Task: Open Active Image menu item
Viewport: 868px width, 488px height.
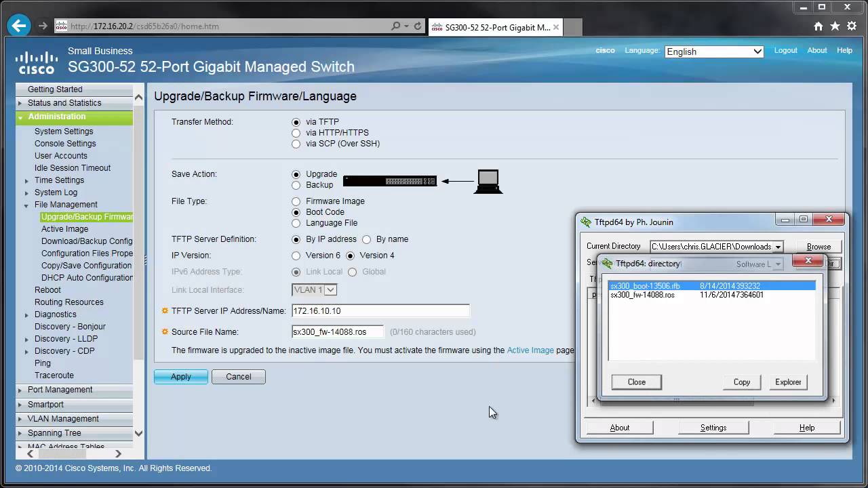Action: pyautogui.click(x=64, y=229)
